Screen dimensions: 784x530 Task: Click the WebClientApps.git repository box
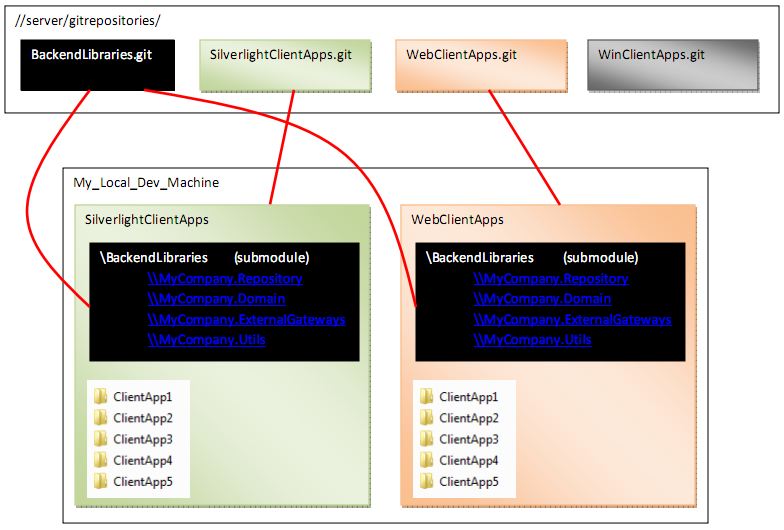point(481,66)
